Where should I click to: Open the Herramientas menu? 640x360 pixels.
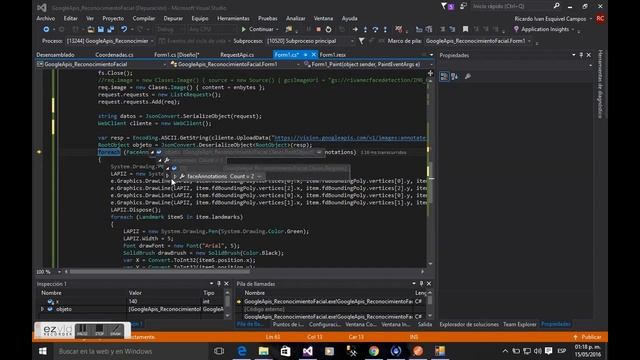pos(233,18)
